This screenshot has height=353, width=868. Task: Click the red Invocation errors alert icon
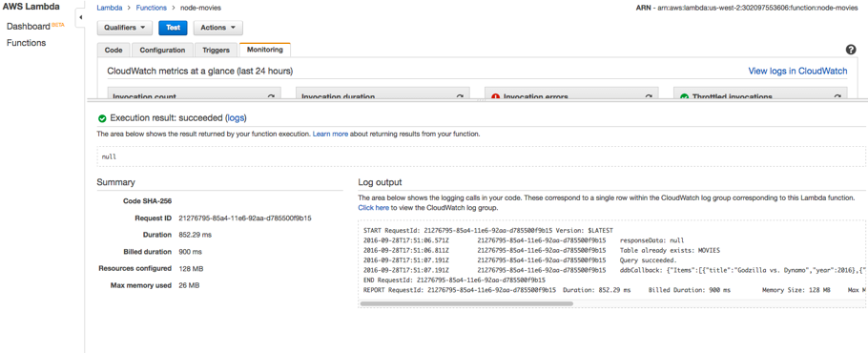point(495,96)
